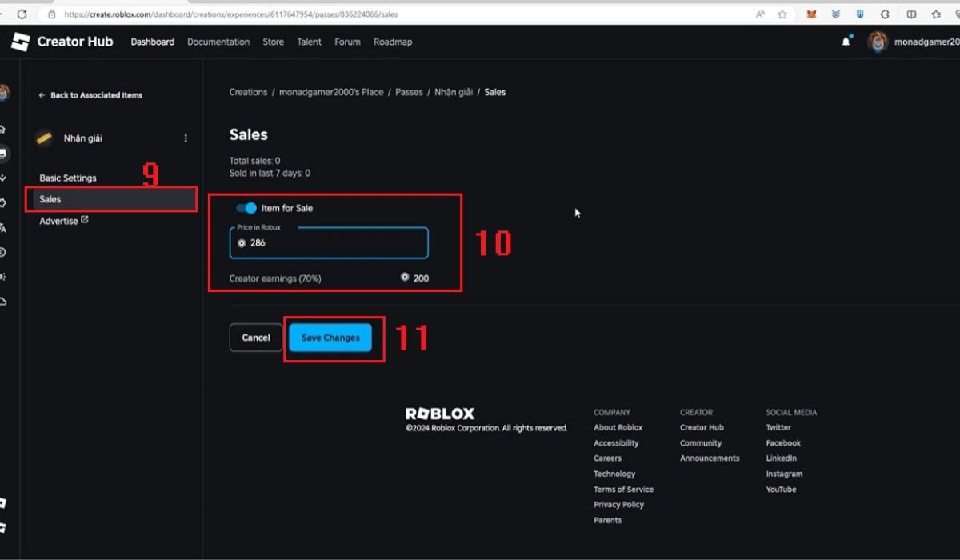Open Creator Hub footer link
The image size is (960, 560).
[x=702, y=427]
